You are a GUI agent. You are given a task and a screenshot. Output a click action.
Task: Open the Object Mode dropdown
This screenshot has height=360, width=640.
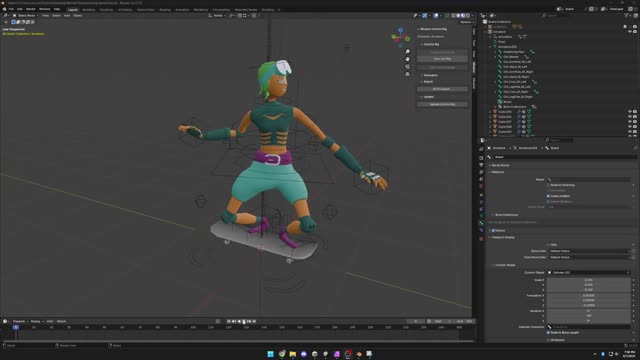25,16
